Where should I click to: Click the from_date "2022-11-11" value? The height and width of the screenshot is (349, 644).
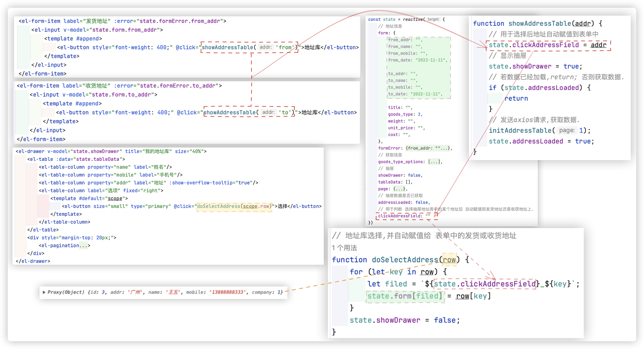click(x=430, y=60)
